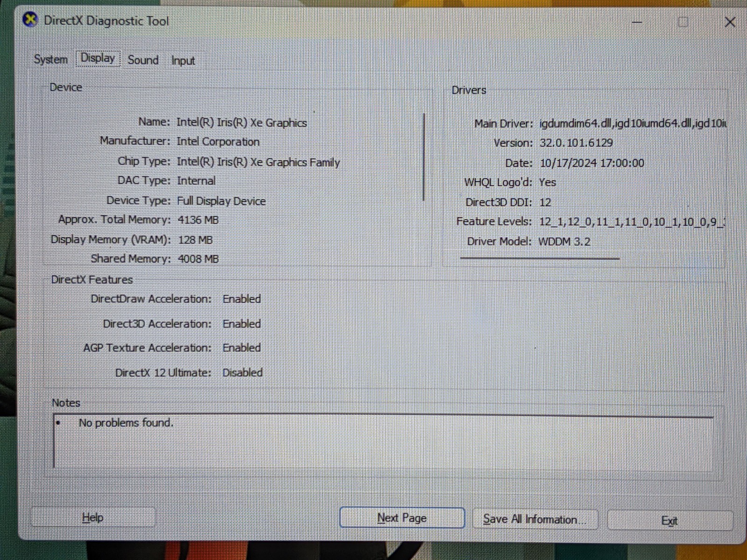Click the Help button
Viewport: 747px width, 560px height.
[93, 517]
